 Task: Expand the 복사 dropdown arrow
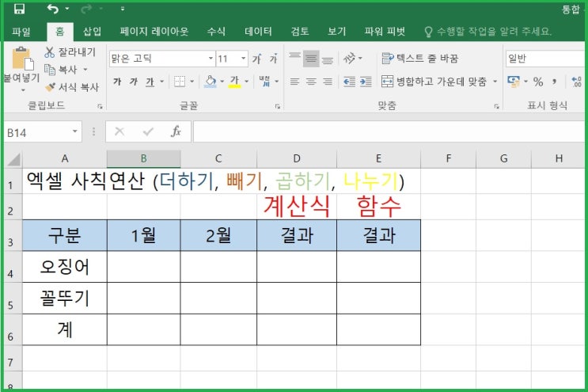point(85,70)
